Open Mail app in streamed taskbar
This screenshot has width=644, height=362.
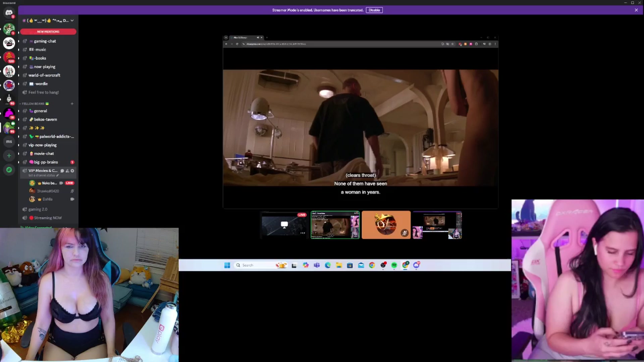click(x=361, y=265)
